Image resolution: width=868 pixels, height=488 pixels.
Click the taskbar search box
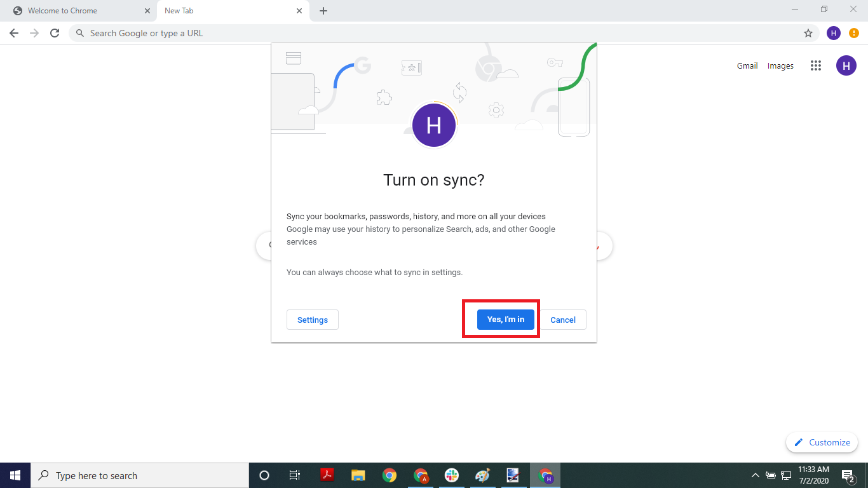tap(140, 475)
